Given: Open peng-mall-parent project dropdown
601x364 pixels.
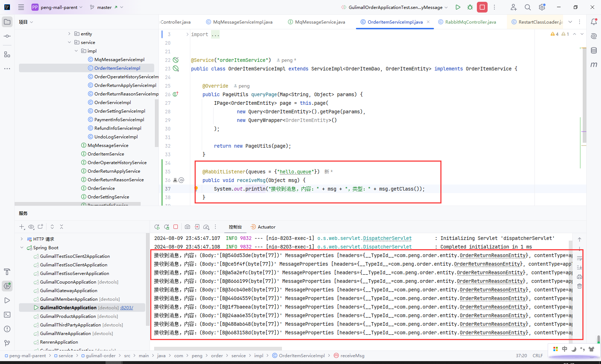Looking at the screenshot, I should point(57,7).
